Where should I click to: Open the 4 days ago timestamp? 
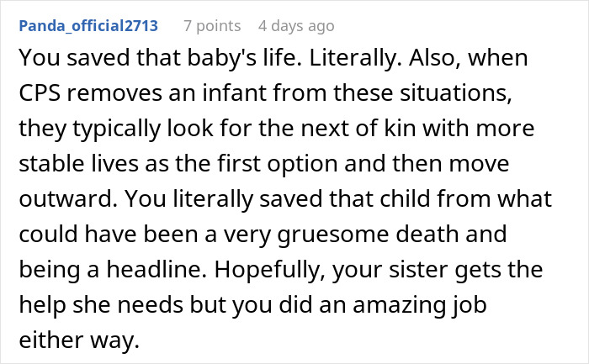click(294, 26)
